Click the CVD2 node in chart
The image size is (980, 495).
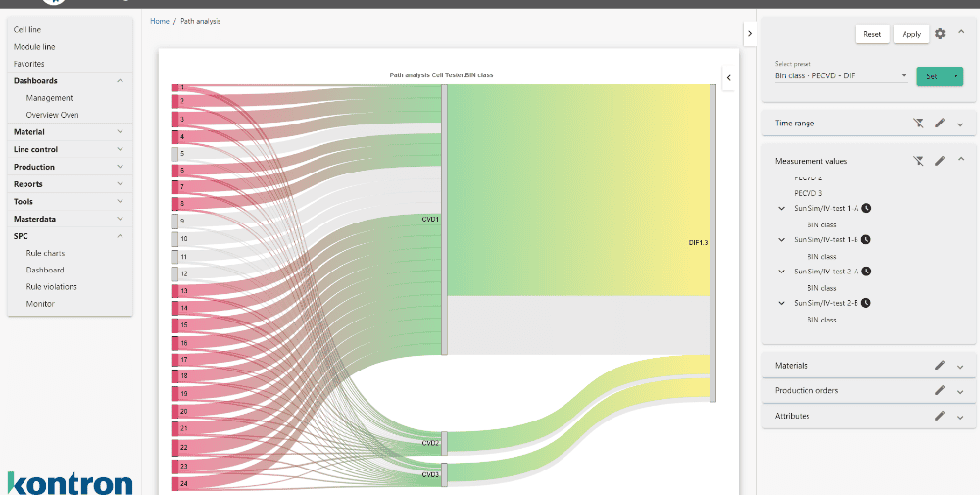444,442
